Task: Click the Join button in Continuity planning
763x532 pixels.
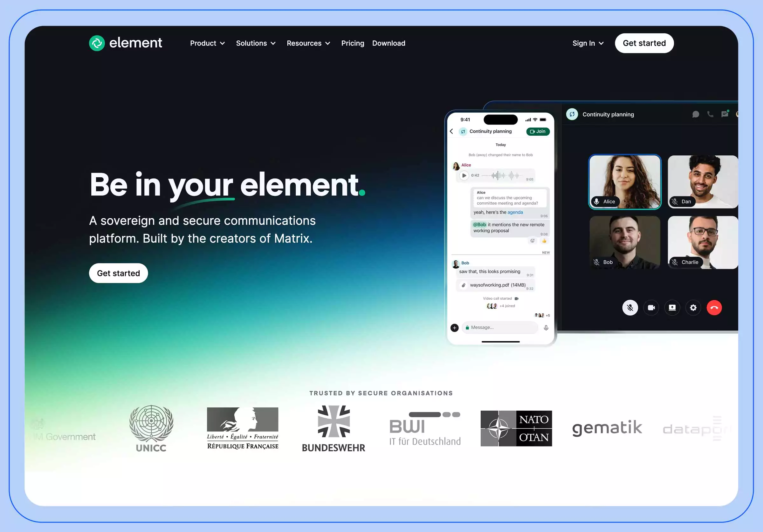Action: pyautogui.click(x=538, y=131)
